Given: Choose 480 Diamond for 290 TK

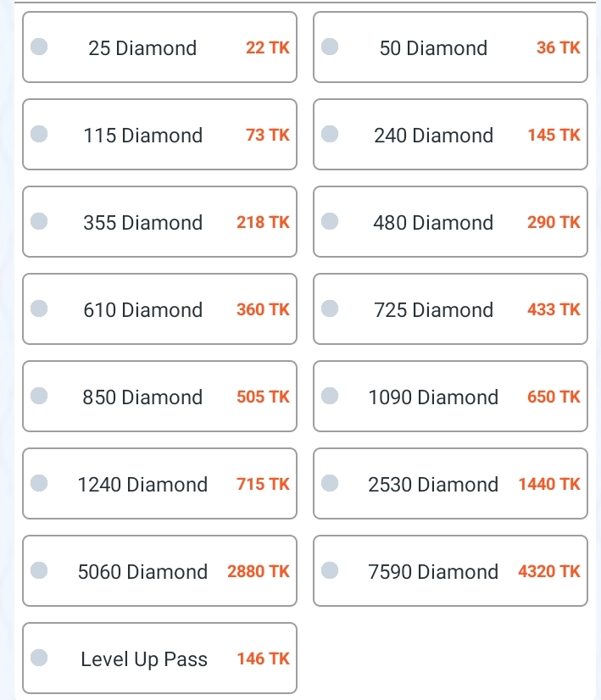Looking at the screenshot, I should pyautogui.click(x=450, y=221).
